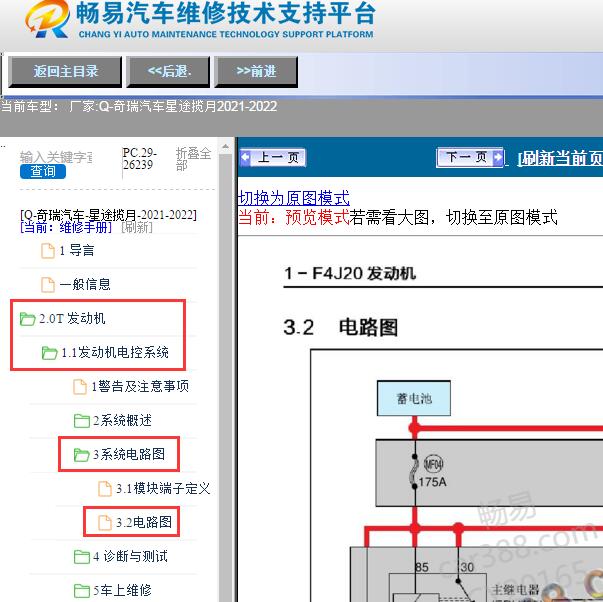
Task: Expand the 2系统概述 folder icon
Action: [x=82, y=420]
